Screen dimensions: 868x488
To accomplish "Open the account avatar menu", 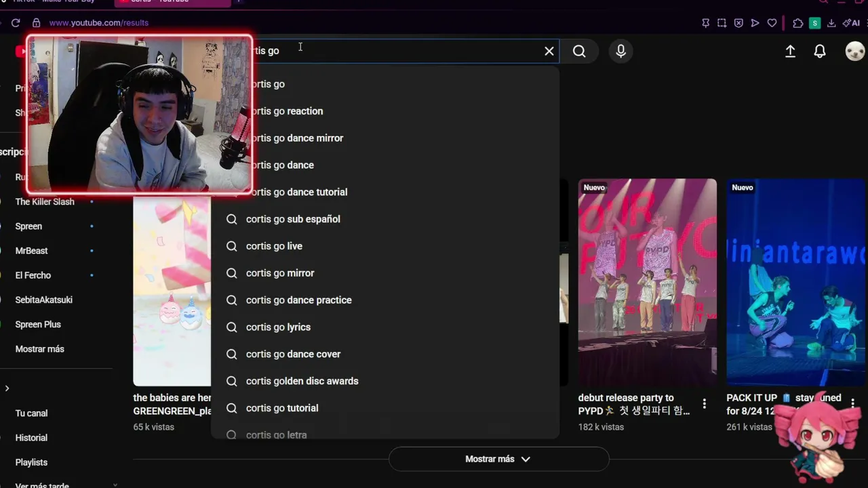I will pos(855,51).
